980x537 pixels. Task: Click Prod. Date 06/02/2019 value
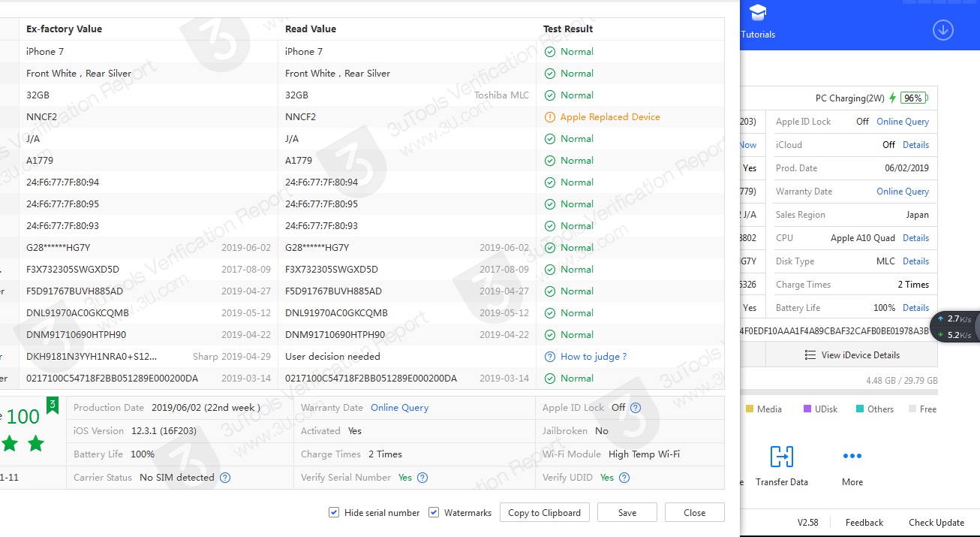pos(906,168)
